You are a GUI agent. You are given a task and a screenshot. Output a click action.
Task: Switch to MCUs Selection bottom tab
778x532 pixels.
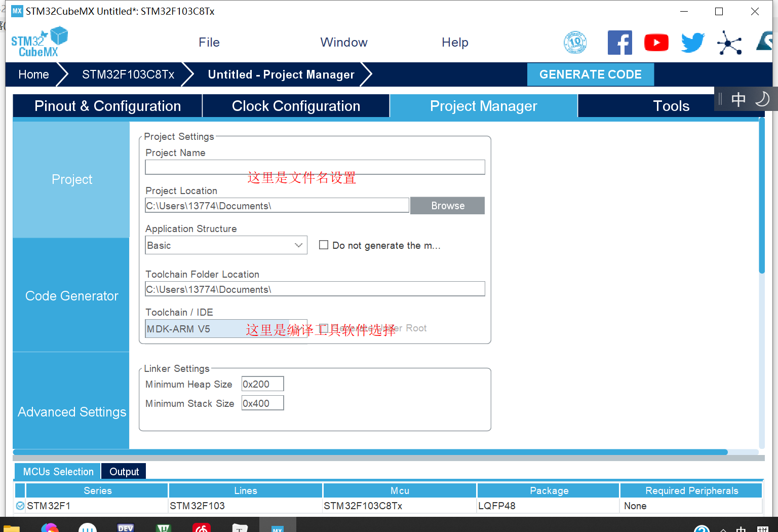point(58,472)
